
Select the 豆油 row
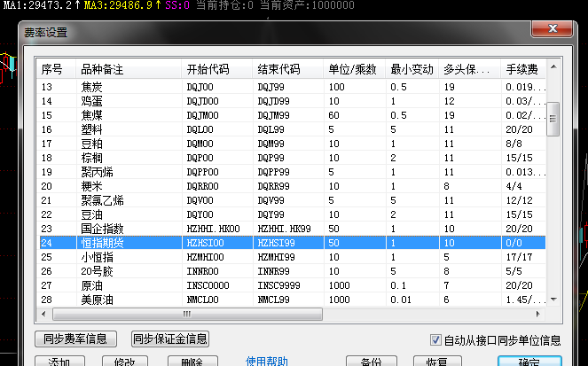(292, 214)
